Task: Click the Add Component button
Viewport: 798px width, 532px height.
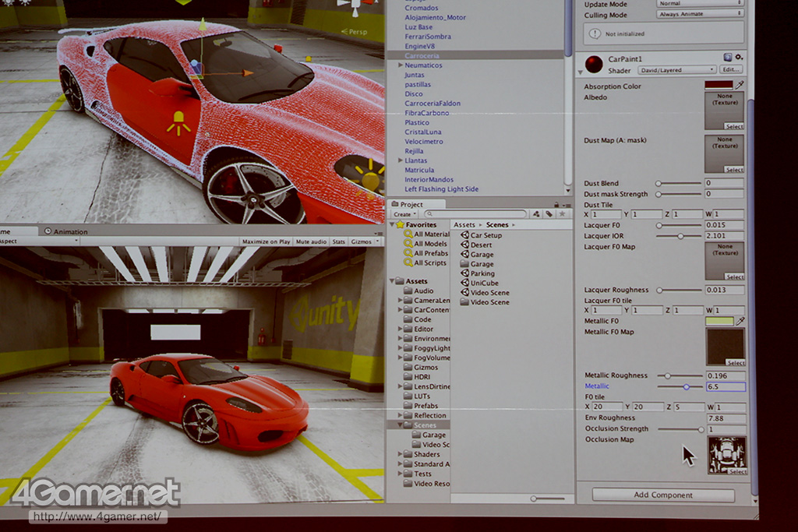Action: [663, 495]
